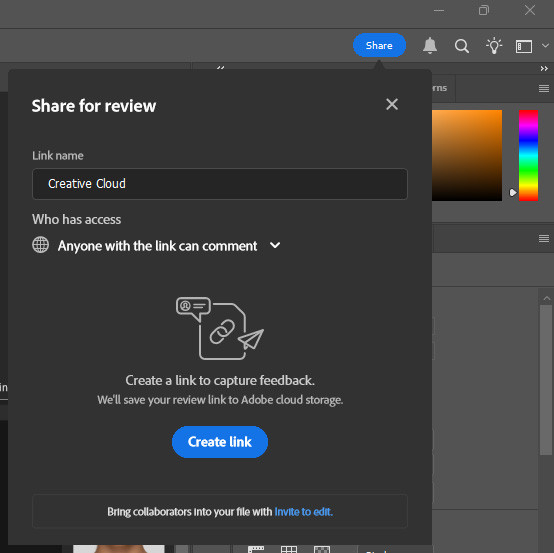The image size is (554, 553).
Task: Click the 'Share for review' heading
Action: tap(94, 106)
